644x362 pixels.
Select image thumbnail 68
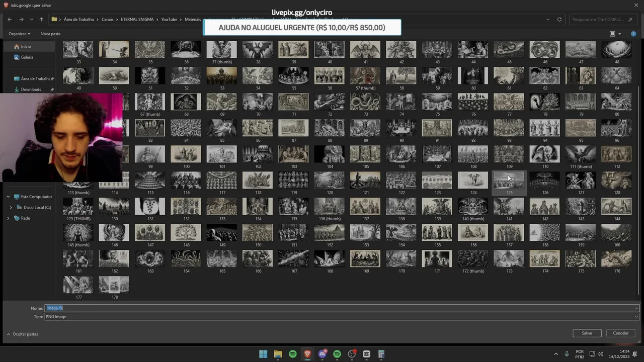tap(186, 105)
